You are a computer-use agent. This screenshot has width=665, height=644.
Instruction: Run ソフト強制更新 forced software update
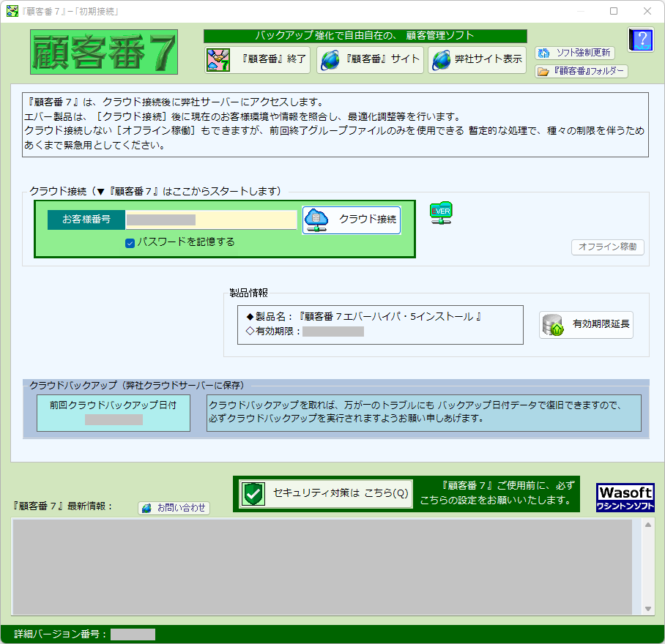click(575, 53)
